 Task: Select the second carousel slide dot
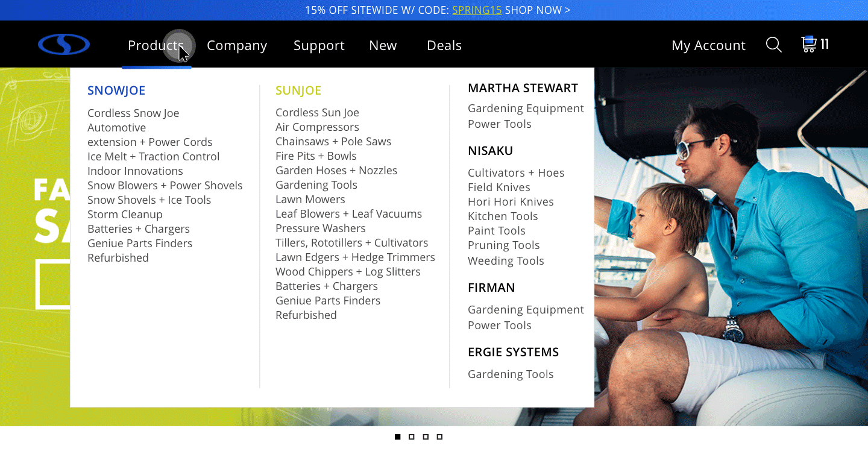coord(412,436)
